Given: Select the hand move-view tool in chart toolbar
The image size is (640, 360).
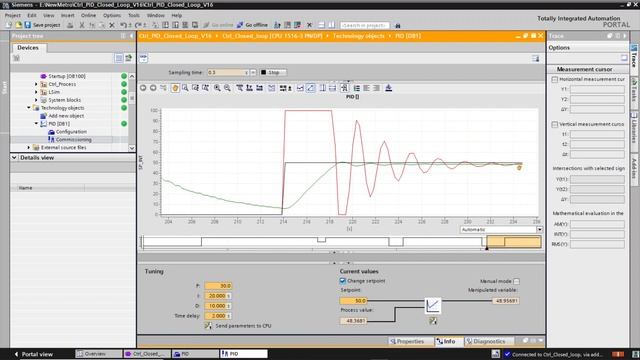Looking at the screenshot, I should [175, 88].
